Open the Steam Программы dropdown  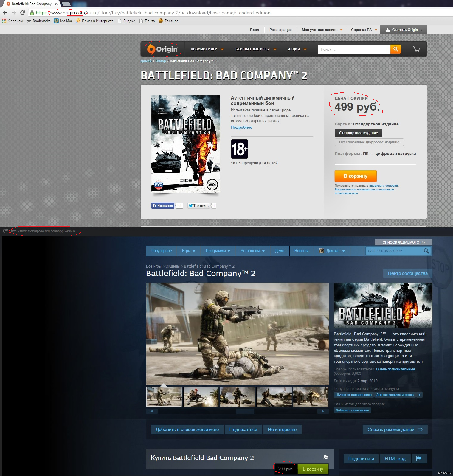pyautogui.click(x=218, y=251)
